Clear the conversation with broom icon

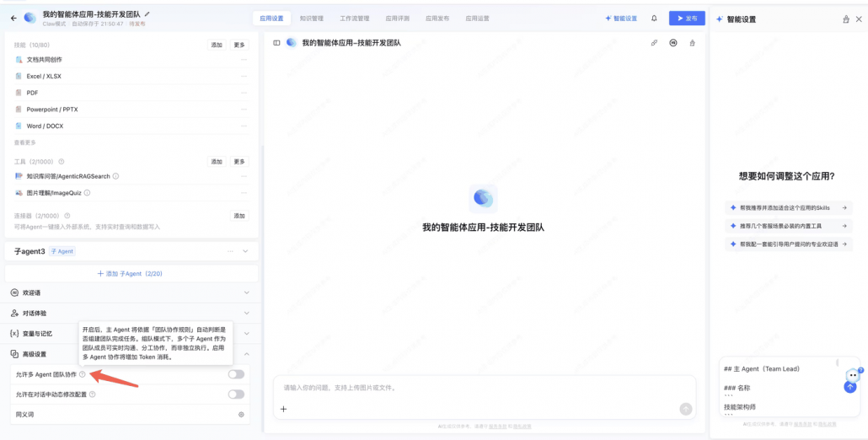[692, 43]
